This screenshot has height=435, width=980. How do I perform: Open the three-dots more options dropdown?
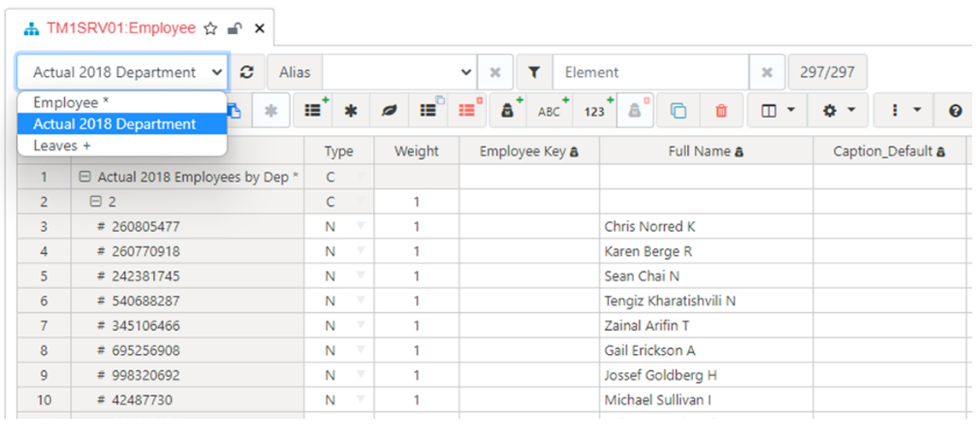(903, 111)
